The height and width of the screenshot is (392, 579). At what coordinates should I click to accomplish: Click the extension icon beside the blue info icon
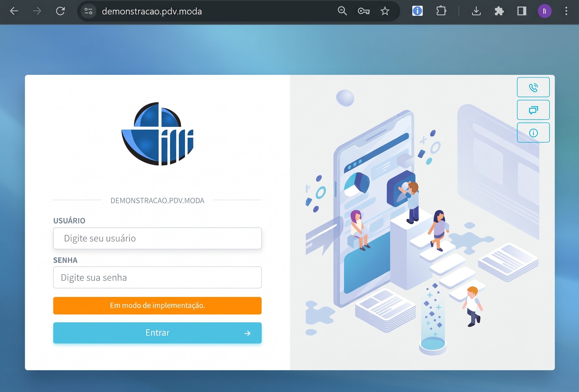441,11
